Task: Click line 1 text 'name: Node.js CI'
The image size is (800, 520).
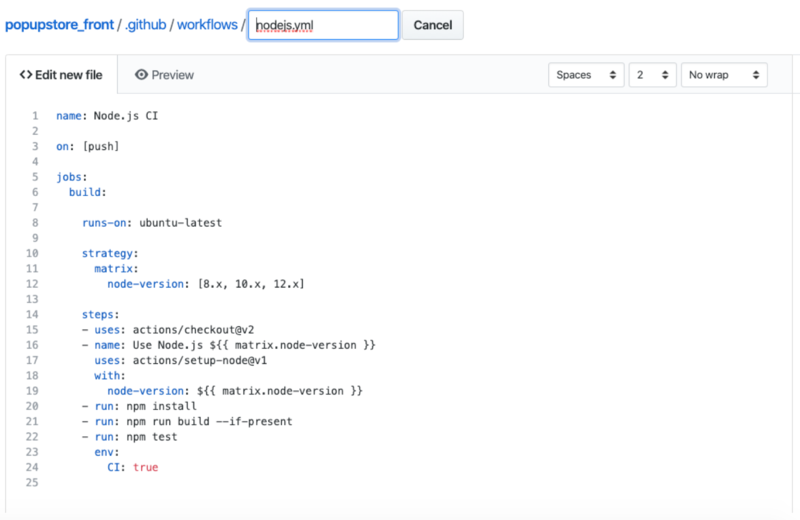Action: 107,116
